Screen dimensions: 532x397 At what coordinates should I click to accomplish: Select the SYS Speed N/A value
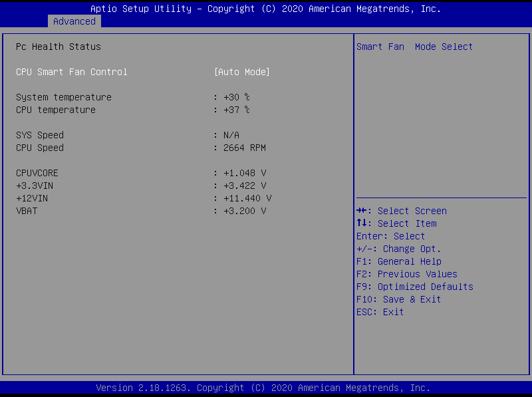[x=231, y=135]
